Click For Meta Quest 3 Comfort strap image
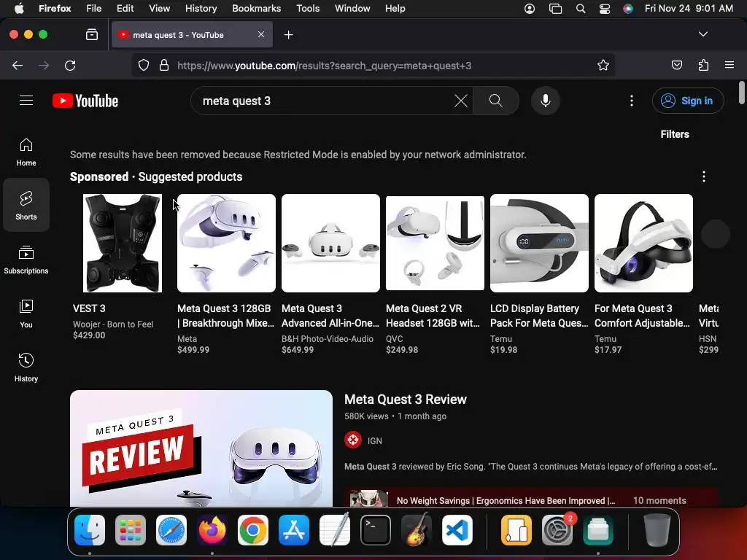Image resolution: width=747 pixels, height=560 pixels. pos(643,243)
